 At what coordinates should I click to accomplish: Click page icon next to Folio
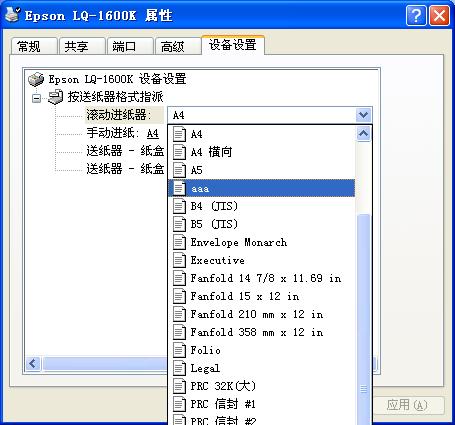click(179, 350)
